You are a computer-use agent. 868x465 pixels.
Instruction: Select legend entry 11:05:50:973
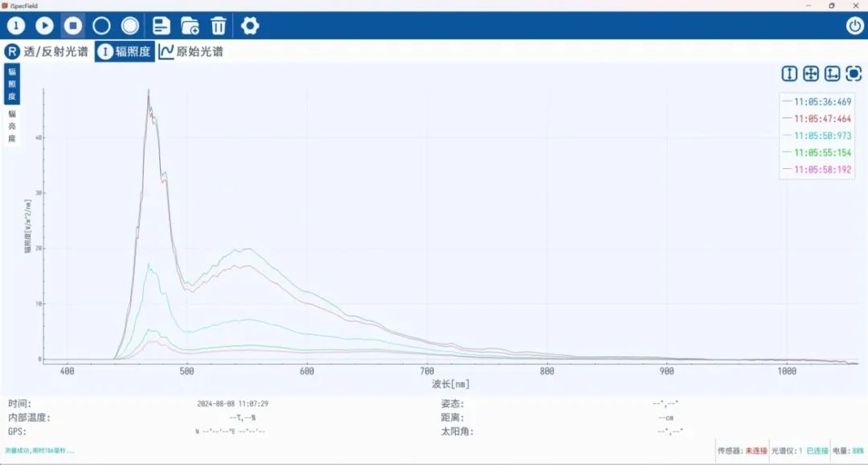[817, 136]
